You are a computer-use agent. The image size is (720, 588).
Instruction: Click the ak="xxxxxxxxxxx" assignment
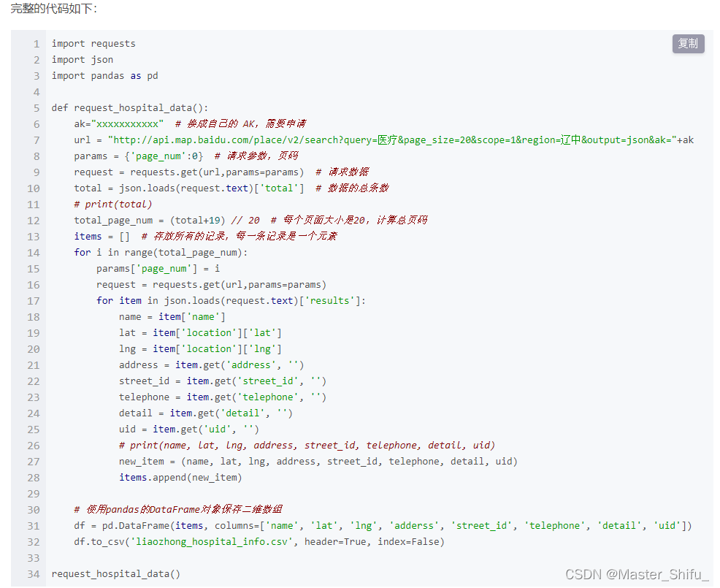point(119,124)
